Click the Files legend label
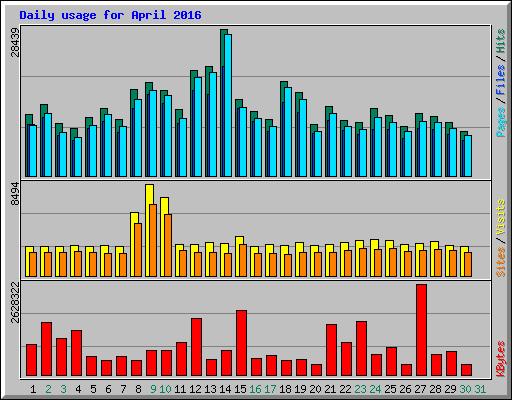Image resolution: width=512 pixels, height=400 pixels. [x=501, y=80]
